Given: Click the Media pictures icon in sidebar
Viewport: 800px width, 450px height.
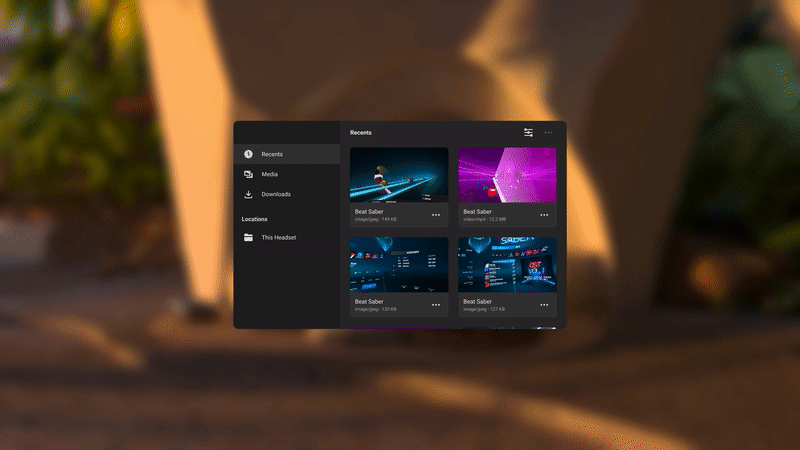Looking at the screenshot, I should [x=248, y=174].
